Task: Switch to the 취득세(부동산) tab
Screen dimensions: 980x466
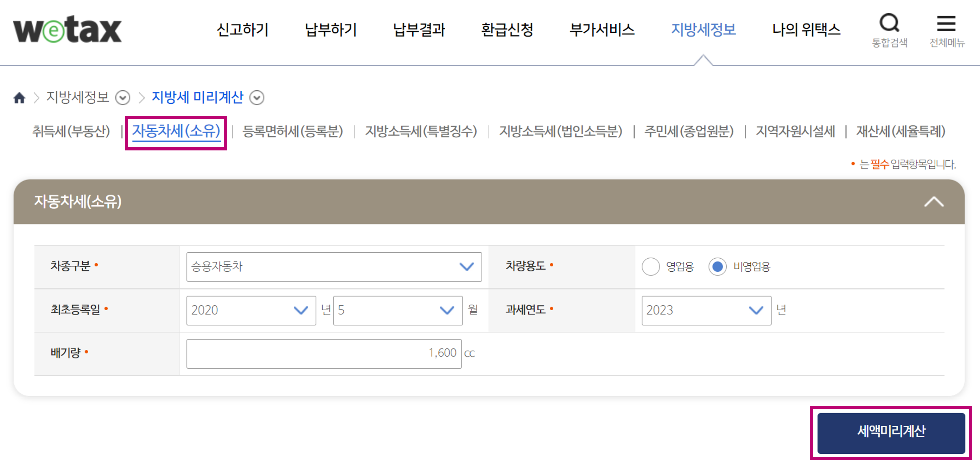Action: 71,131
